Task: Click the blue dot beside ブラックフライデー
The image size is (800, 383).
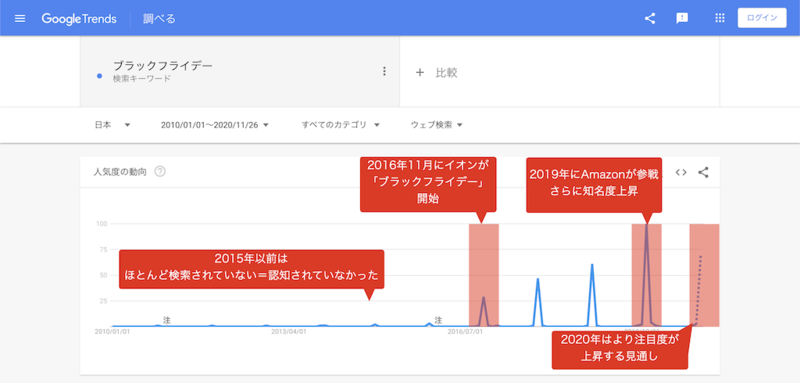Action: click(x=99, y=76)
